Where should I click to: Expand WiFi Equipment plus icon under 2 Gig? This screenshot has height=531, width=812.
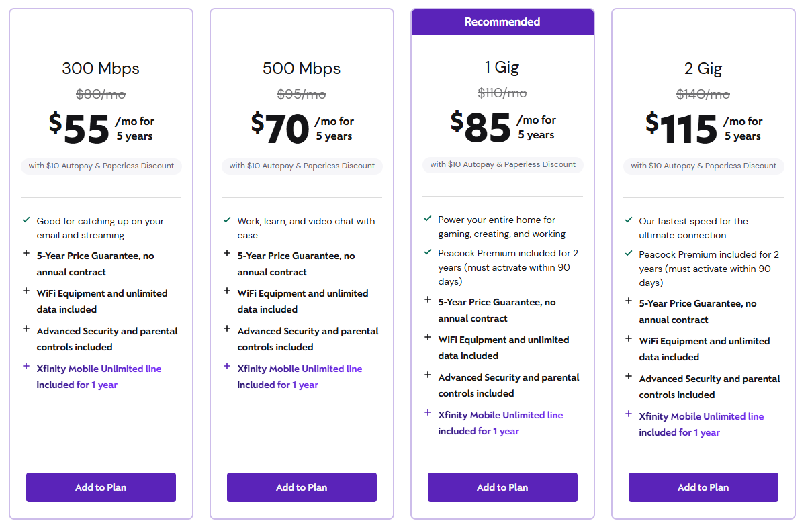pos(629,339)
